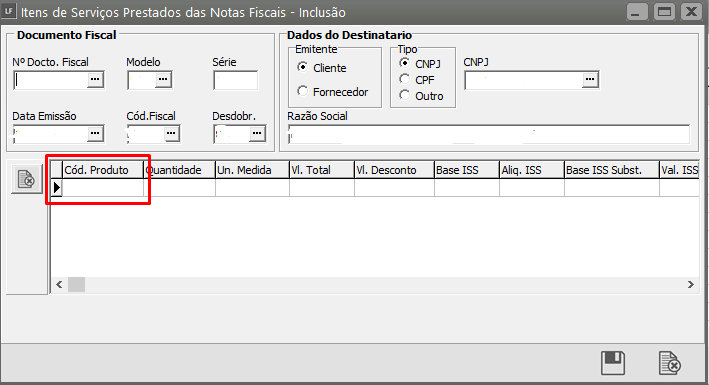Open the Cód.Fiscal lookup ellipsis button

coord(171,133)
